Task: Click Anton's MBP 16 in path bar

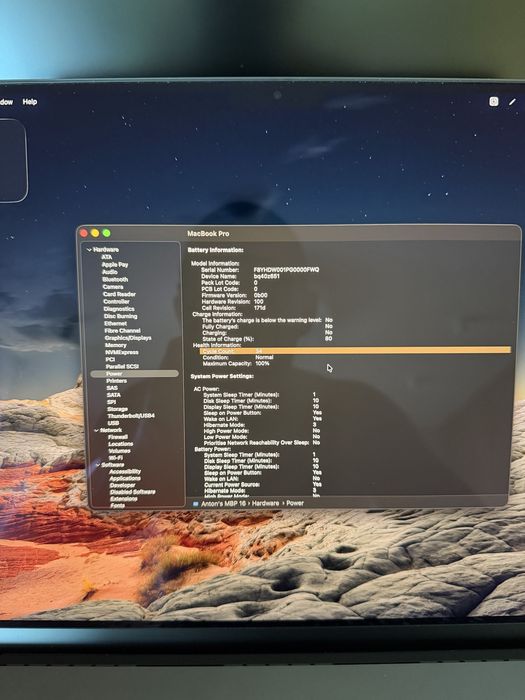Action: (x=223, y=504)
